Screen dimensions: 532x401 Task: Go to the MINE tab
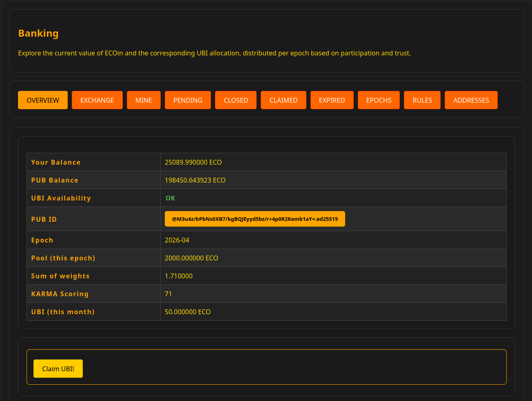[x=144, y=100]
